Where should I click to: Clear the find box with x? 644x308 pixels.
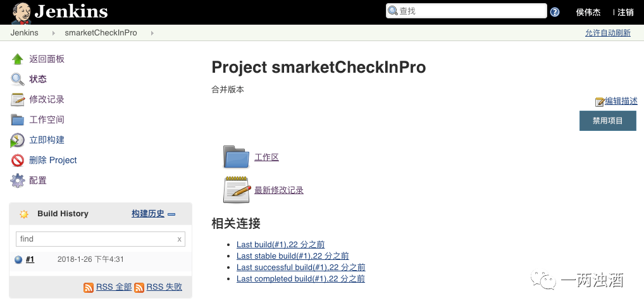click(179, 239)
